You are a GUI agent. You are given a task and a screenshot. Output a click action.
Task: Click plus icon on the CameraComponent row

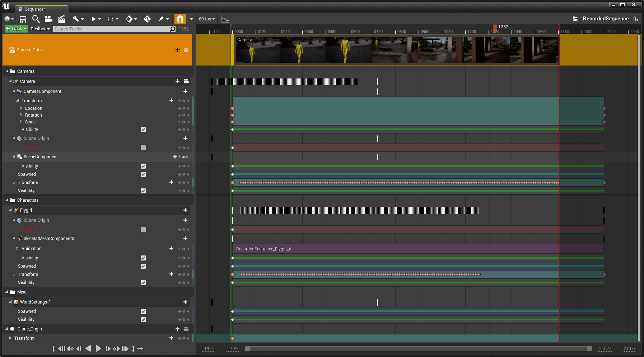pyautogui.click(x=185, y=91)
